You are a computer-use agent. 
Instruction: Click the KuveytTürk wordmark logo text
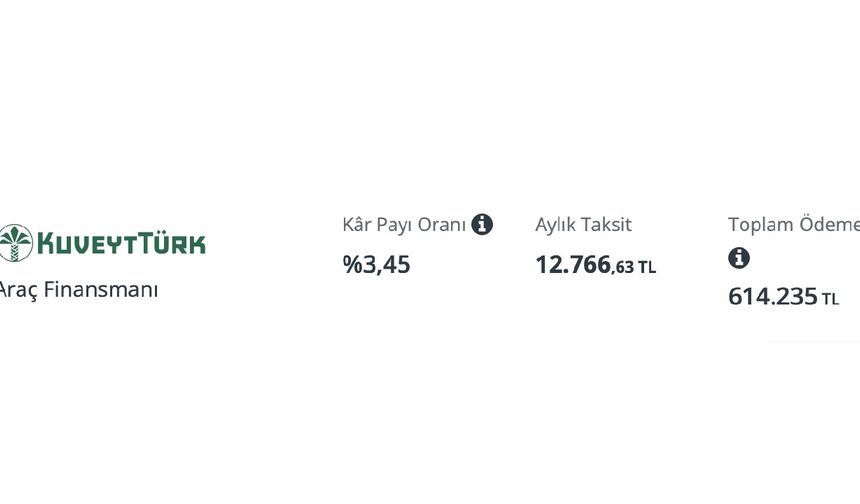(120, 243)
